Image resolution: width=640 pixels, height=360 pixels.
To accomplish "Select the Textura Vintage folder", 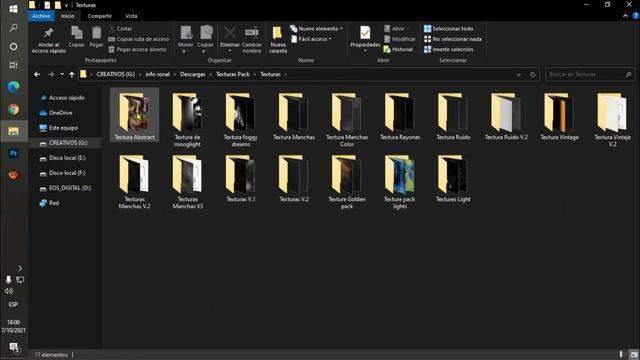I will tap(559, 116).
